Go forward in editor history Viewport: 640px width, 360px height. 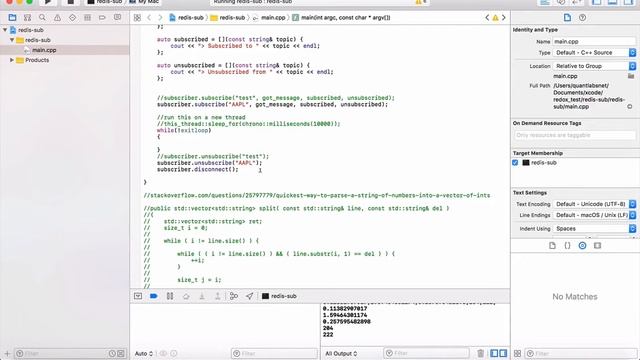pyautogui.click(x=160, y=18)
